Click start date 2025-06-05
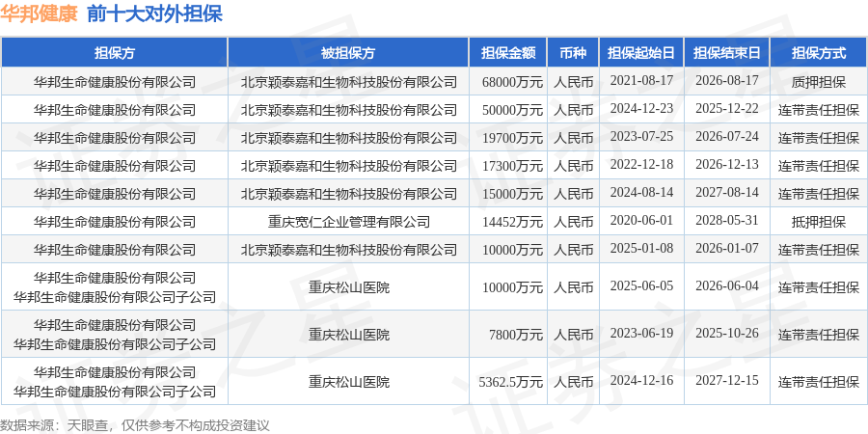 point(641,286)
